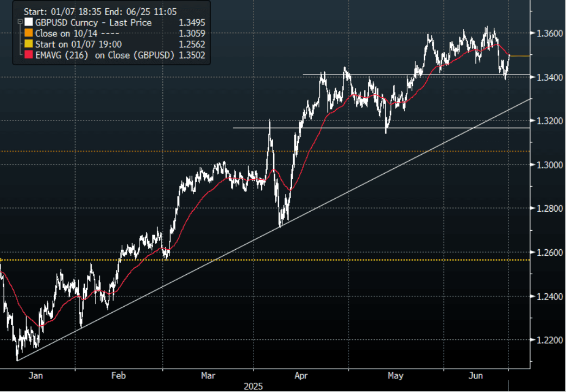
Task: Click the Jun label on the time axis
Action: (x=475, y=376)
